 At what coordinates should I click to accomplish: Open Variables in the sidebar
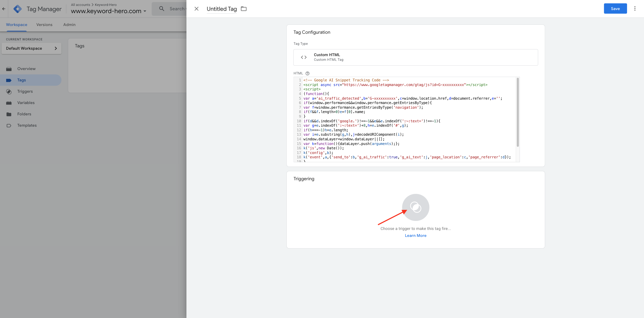tap(31, 103)
